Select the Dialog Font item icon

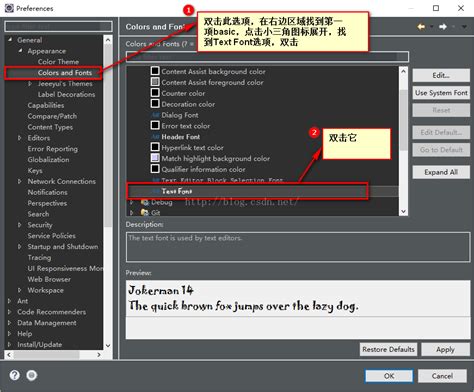click(x=155, y=115)
